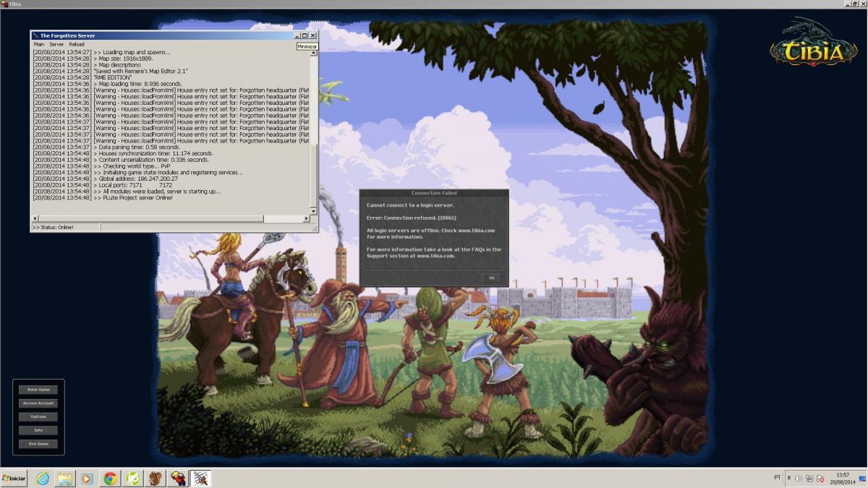The image size is (868, 488).
Task: Minimize The Forgotten Server window
Action: [297, 35]
